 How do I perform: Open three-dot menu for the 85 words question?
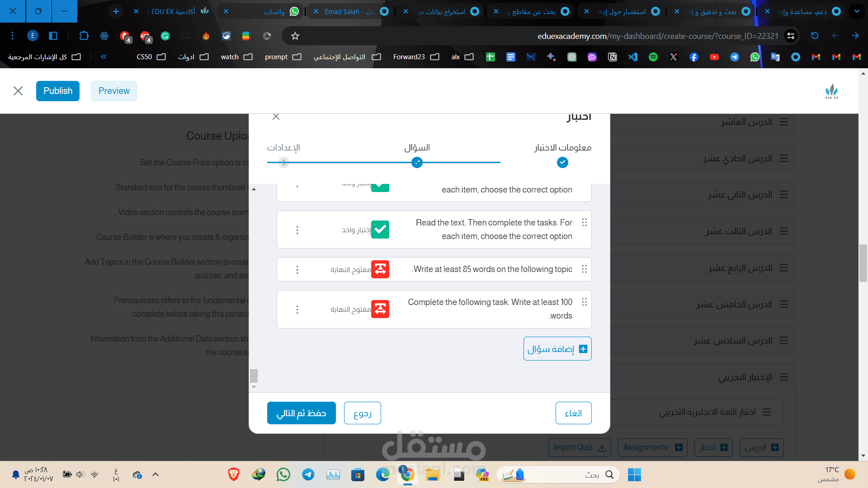[297, 270]
